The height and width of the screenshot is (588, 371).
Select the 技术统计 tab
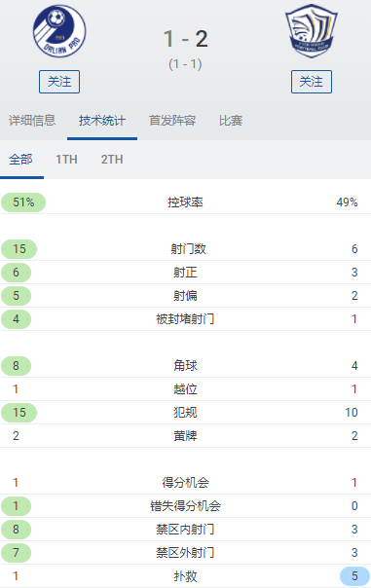tap(102, 121)
